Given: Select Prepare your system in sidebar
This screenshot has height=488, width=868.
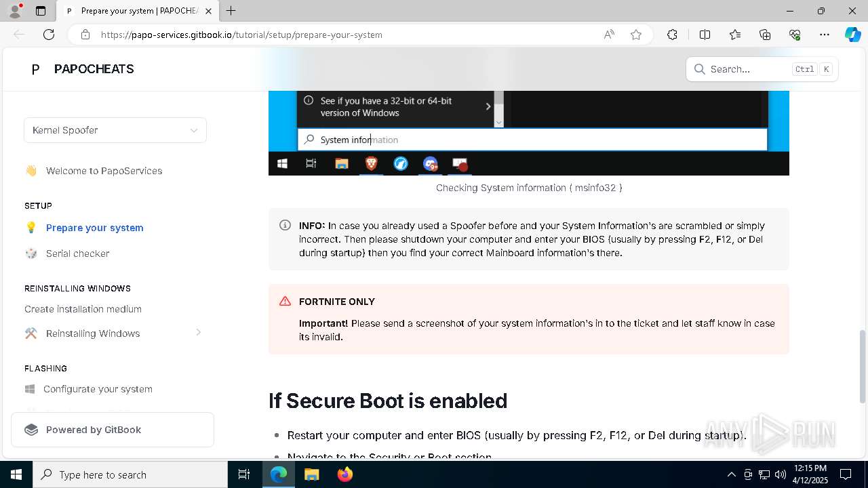Looking at the screenshot, I should pyautogui.click(x=95, y=228).
